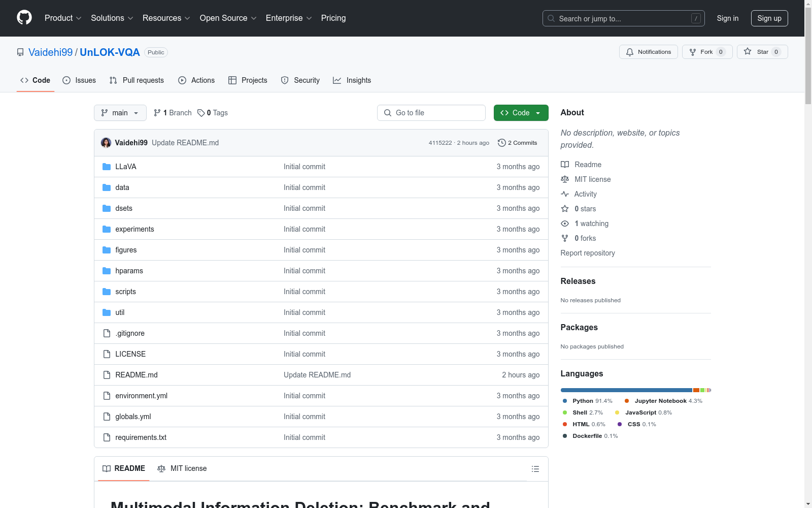Click the scales icon beside MIT license
812x508 pixels.
pos(565,179)
